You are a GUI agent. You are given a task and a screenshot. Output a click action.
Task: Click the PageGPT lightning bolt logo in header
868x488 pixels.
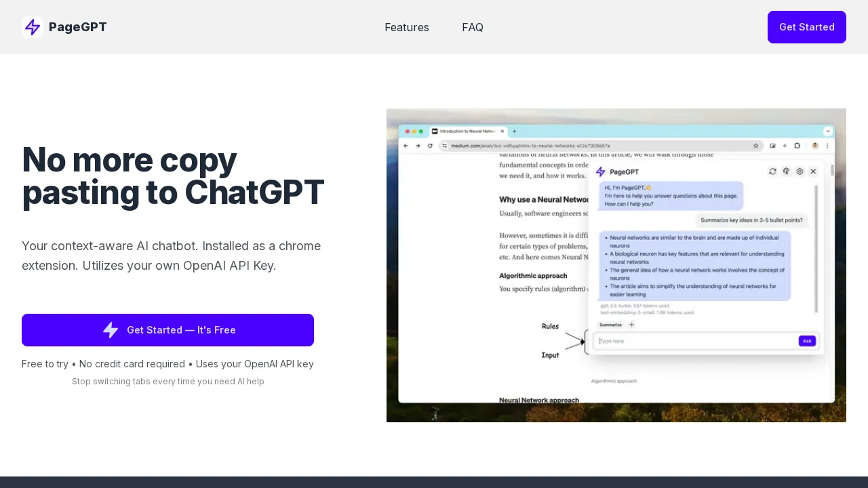tap(33, 27)
